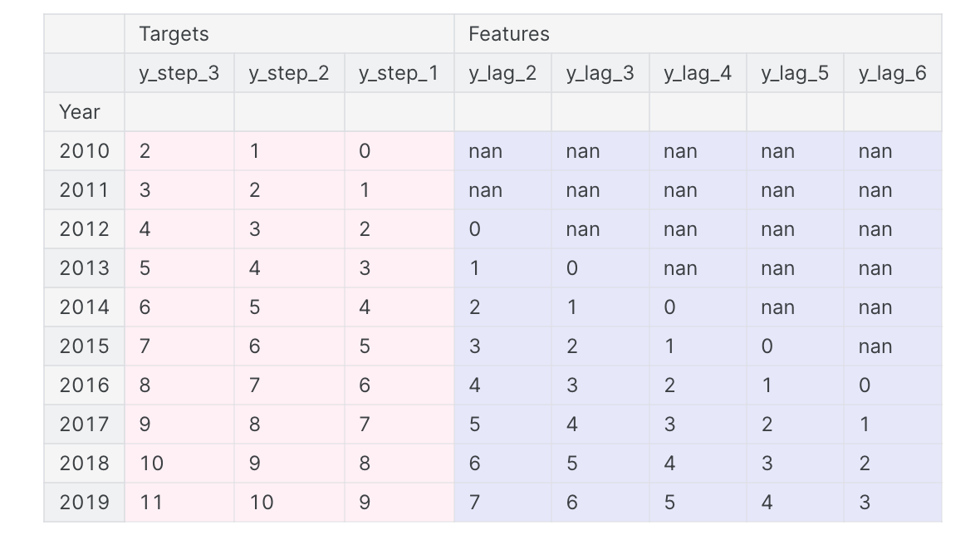Click the 2019 row label

[84, 503]
